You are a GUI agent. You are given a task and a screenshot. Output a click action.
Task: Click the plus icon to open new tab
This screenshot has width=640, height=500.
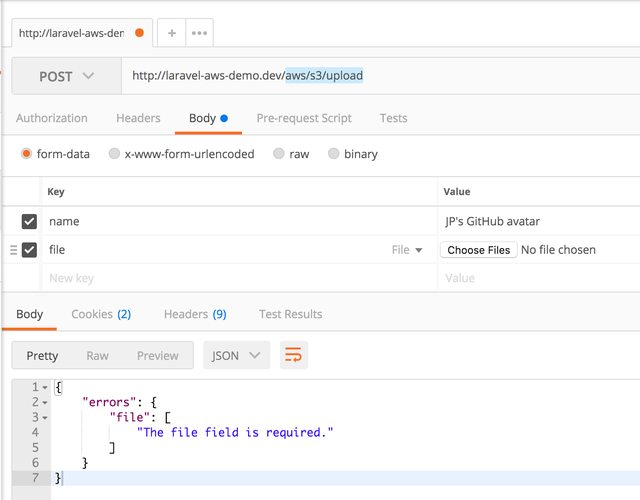pos(172,33)
